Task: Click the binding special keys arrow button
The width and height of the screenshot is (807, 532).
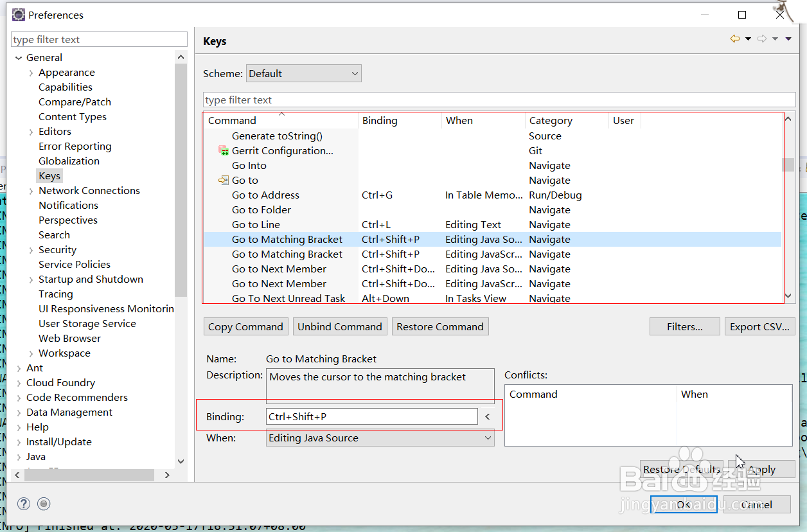Action: pyautogui.click(x=487, y=416)
